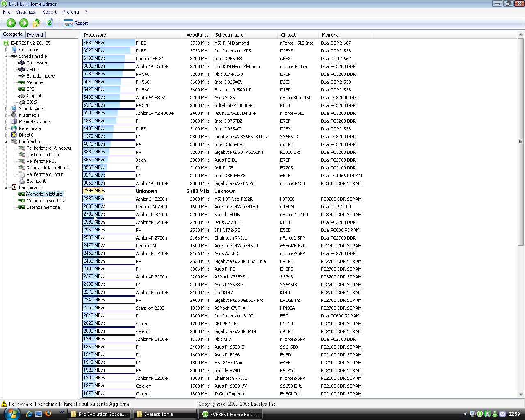525x420 pixels.
Task: Open the Report toolbar button
Action: pos(76,23)
